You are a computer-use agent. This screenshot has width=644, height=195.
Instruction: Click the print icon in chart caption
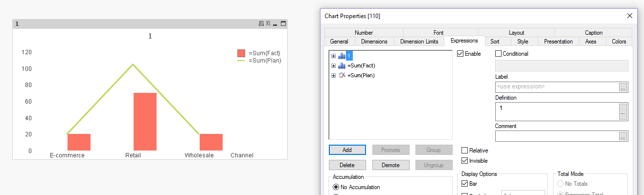pyautogui.click(x=261, y=23)
